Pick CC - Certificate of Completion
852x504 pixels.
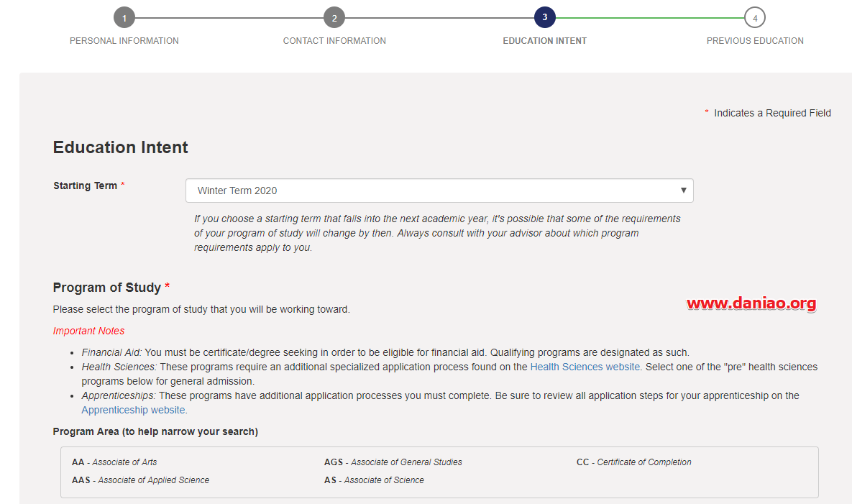[x=633, y=462]
